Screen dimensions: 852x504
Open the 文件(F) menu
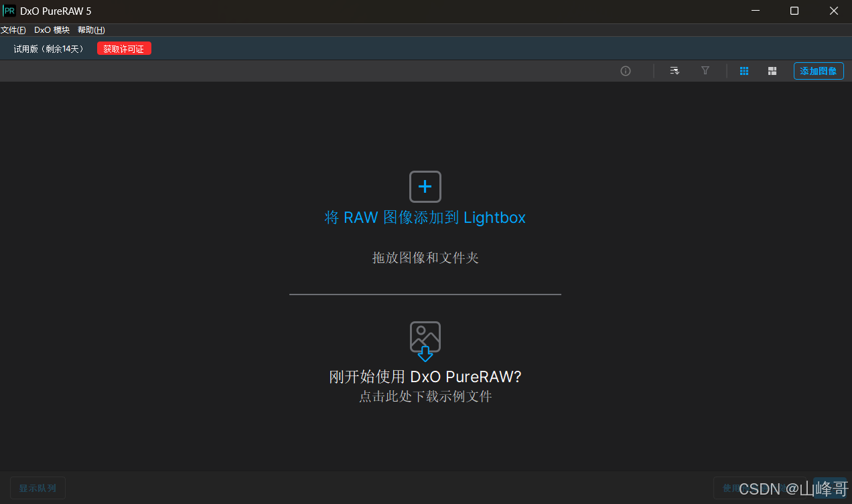click(13, 30)
